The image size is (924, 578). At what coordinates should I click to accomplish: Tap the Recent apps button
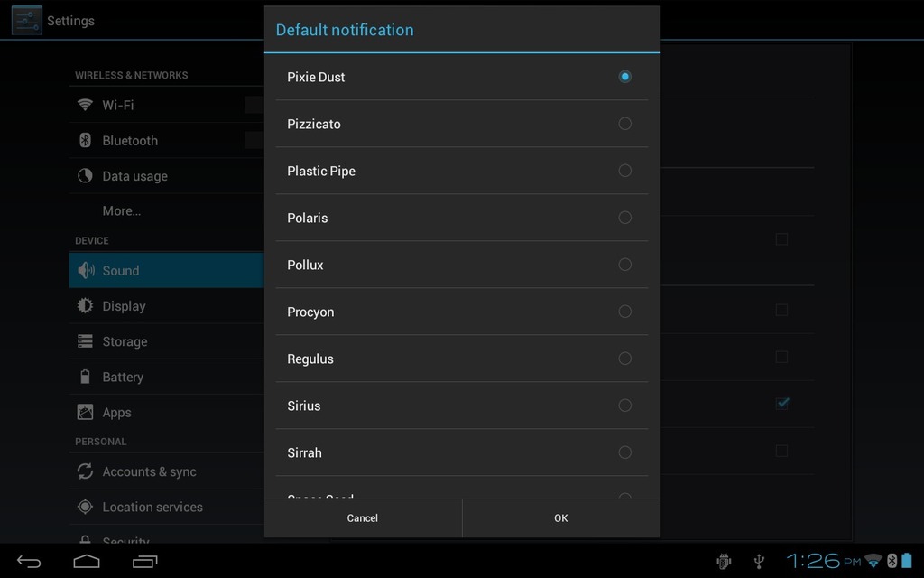point(145,562)
